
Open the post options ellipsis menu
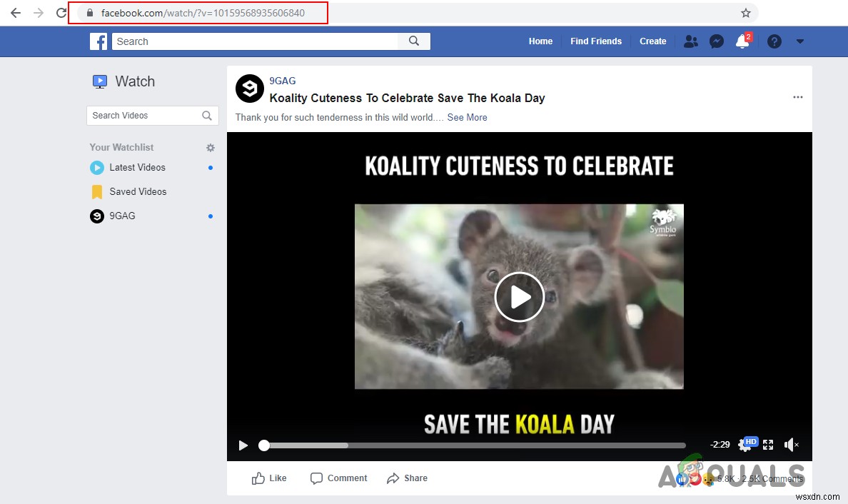pyautogui.click(x=797, y=97)
